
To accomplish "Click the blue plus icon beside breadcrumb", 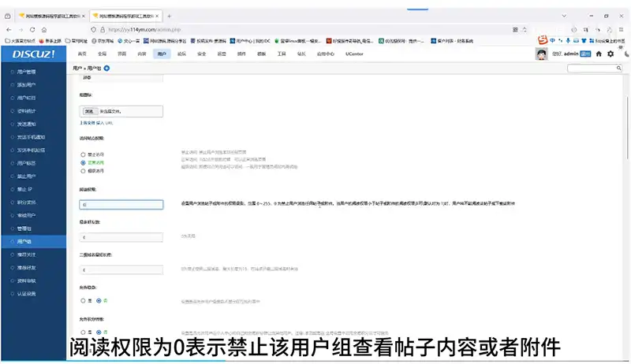I will 107,69.
